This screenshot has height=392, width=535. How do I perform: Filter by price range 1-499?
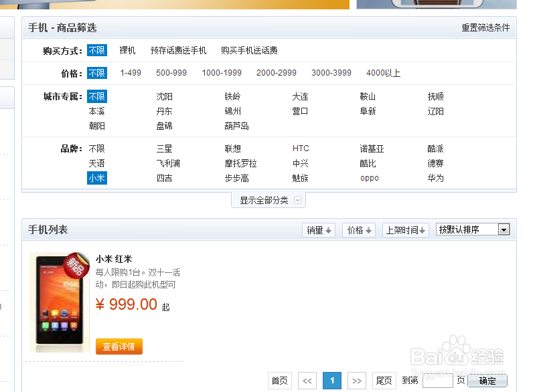tap(131, 73)
